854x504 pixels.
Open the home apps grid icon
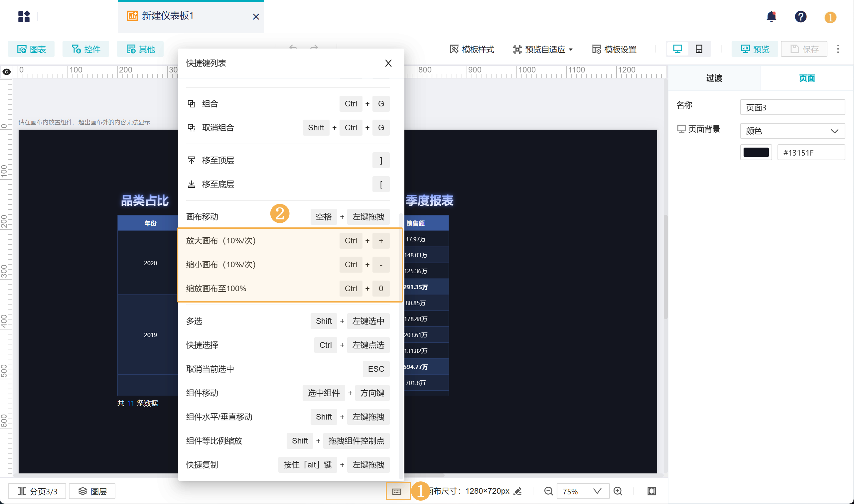(24, 16)
